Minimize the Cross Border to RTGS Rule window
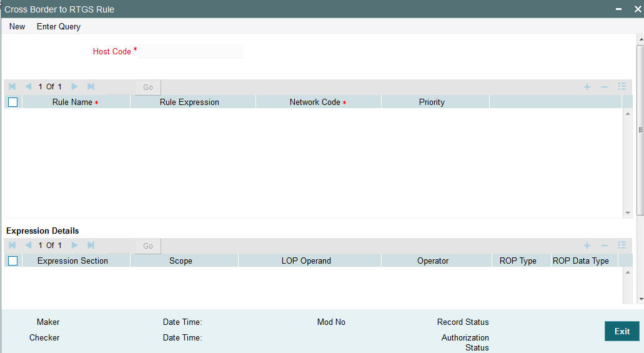The width and height of the screenshot is (644, 353). (x=618, y=9)
